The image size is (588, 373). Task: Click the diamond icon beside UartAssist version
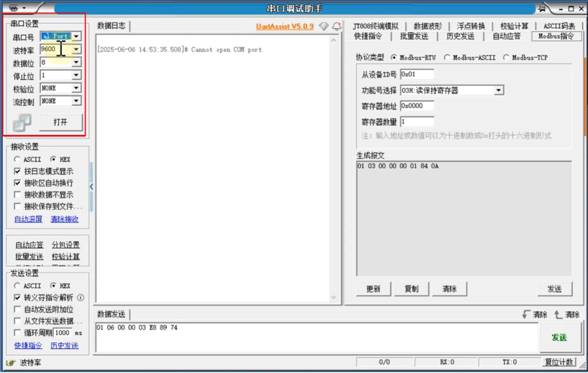pos(323,26)
